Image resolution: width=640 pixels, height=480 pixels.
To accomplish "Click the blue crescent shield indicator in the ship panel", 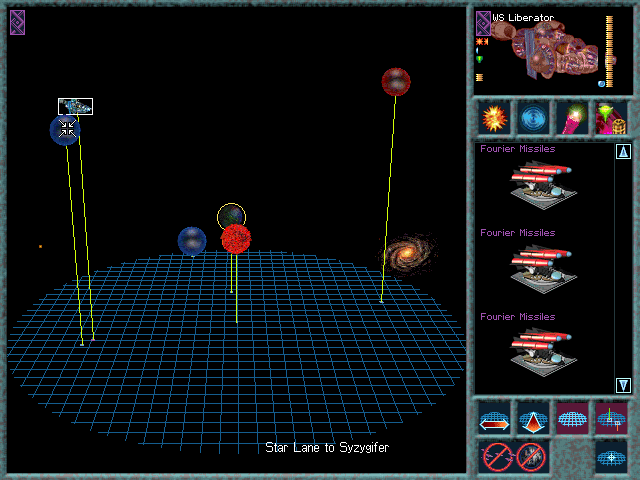I will click(x=478, y=51).
